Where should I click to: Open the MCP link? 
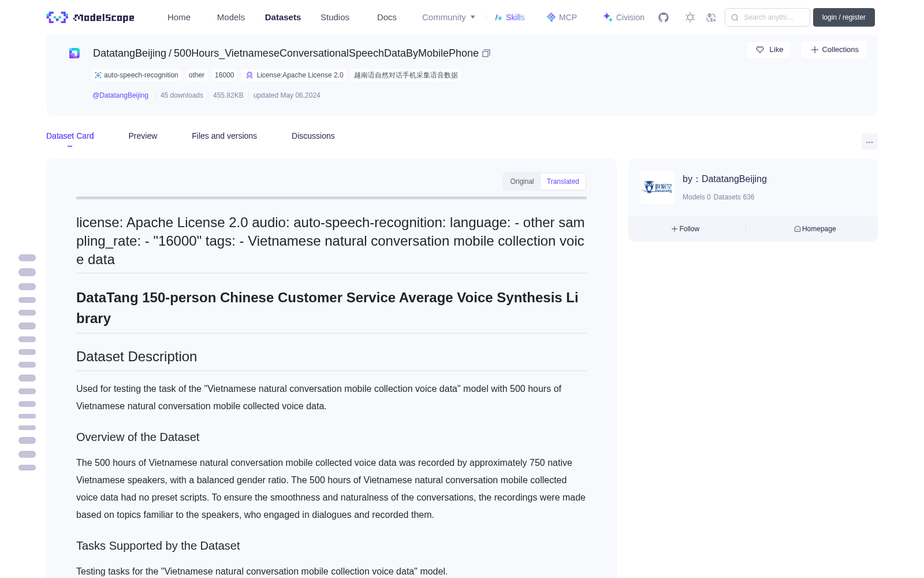(562, 17)
